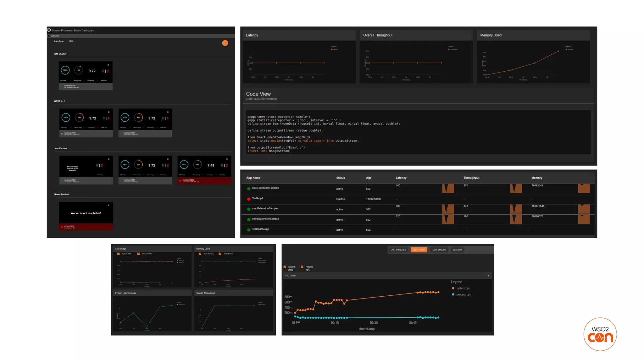Open the stringExtensionSample app row

265,219
